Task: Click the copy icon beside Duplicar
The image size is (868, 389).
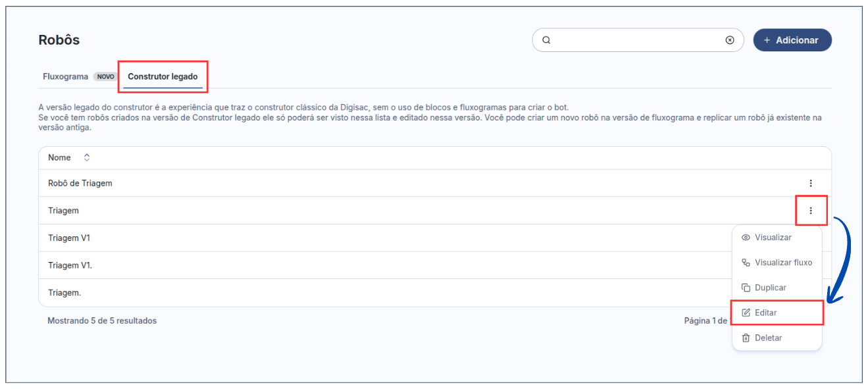Action: 746,288
